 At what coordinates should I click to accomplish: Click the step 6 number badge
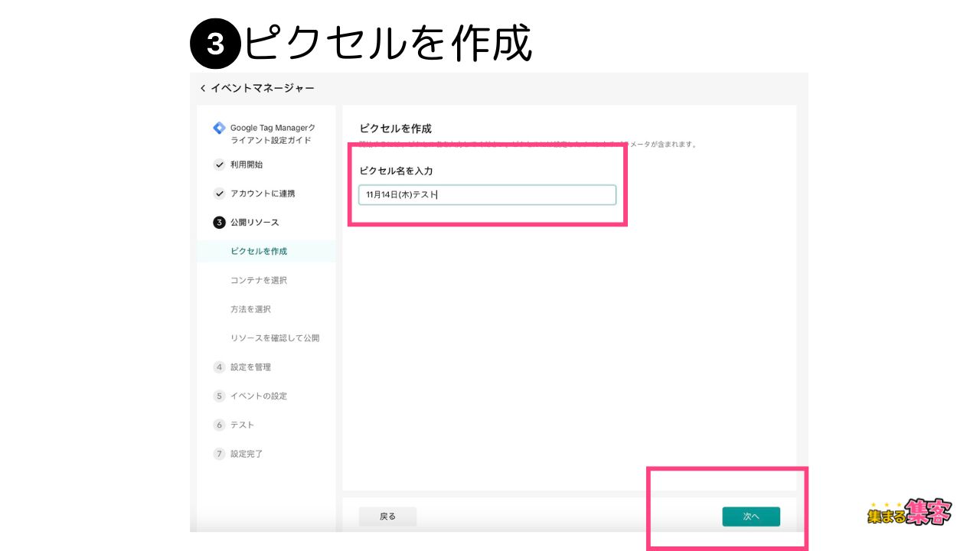click(219, 425)
